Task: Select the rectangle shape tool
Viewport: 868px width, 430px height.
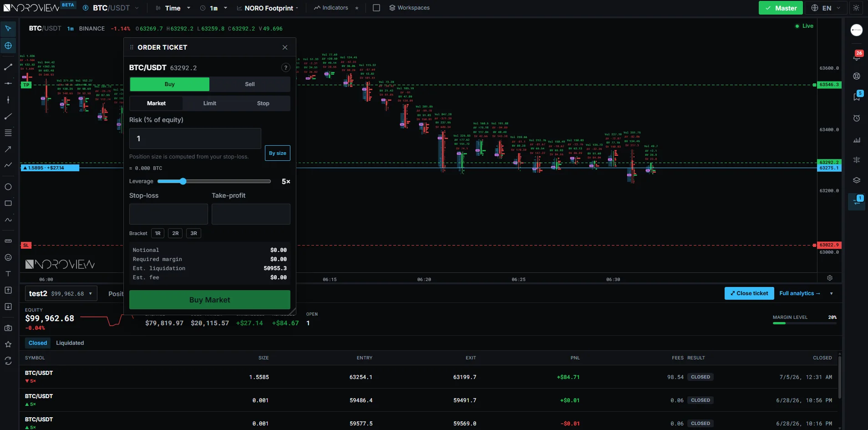Action: [x=8, y=203]
